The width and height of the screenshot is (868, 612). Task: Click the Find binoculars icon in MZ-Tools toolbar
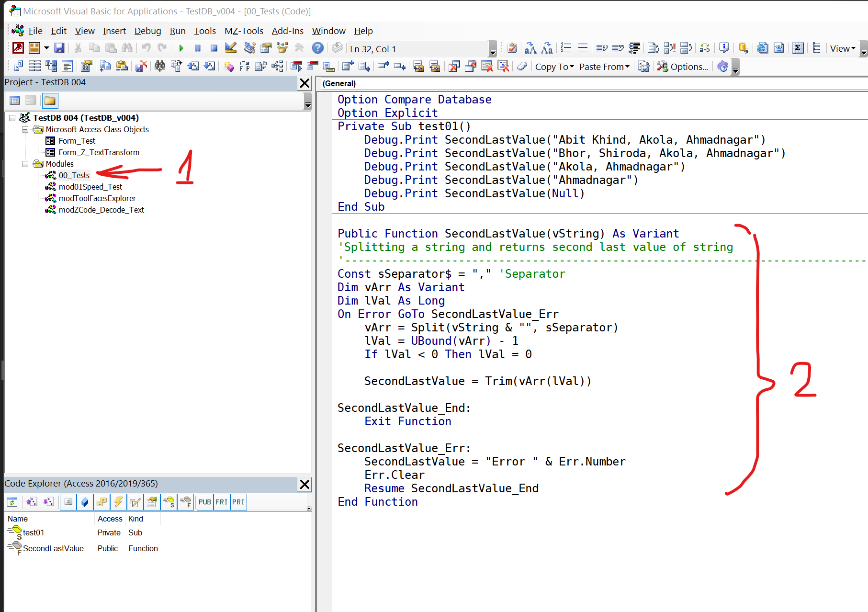[159, 67]
